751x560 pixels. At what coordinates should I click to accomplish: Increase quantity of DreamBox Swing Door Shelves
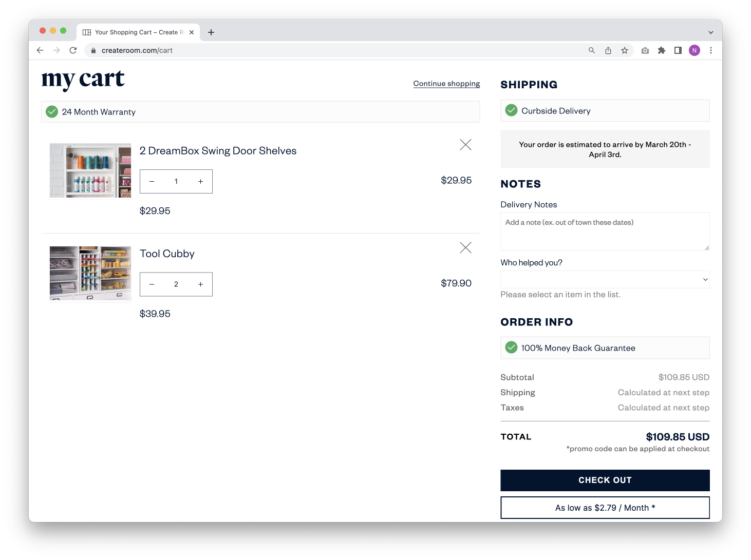(200, 181)
